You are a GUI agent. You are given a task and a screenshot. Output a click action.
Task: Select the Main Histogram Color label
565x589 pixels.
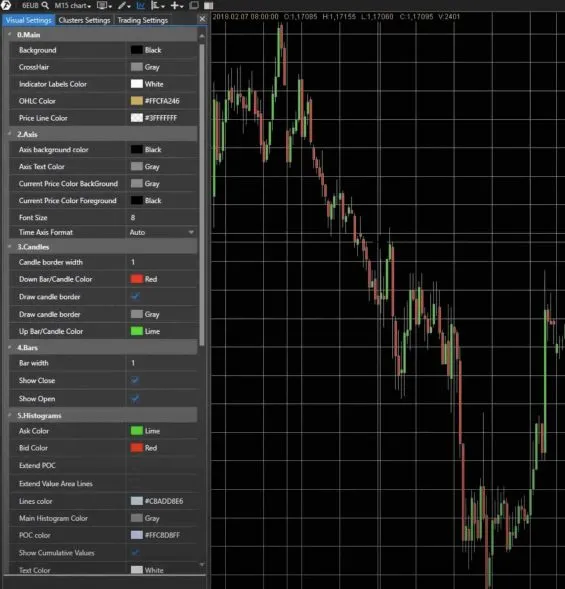click(x=53, y=518)
